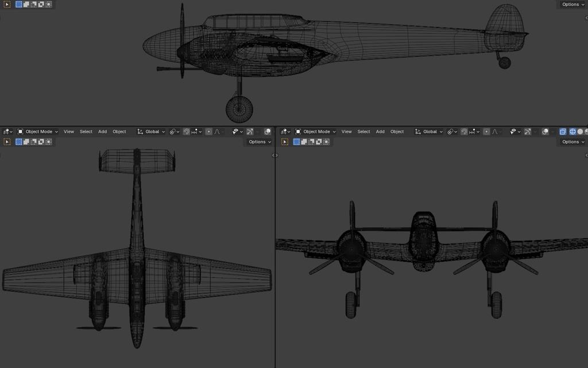588x368 pixels.
Task: Choose Extend selection mode in side-view viewport
Action: [x=26, y=5]
